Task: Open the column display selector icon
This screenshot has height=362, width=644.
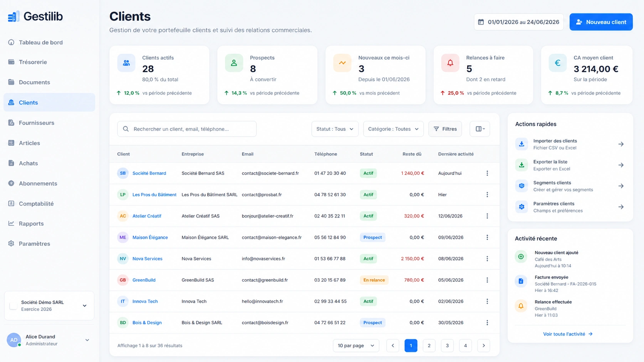Action: [480, 129]
